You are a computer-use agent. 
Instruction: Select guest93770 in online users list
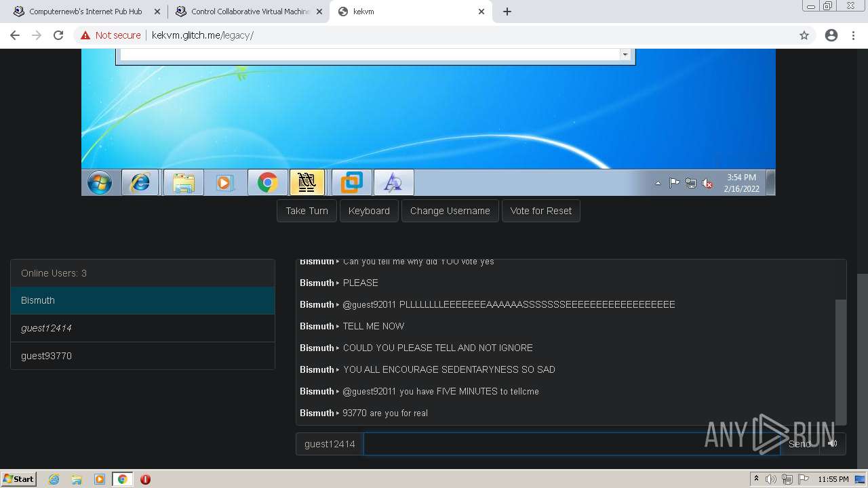coord(142,356)
